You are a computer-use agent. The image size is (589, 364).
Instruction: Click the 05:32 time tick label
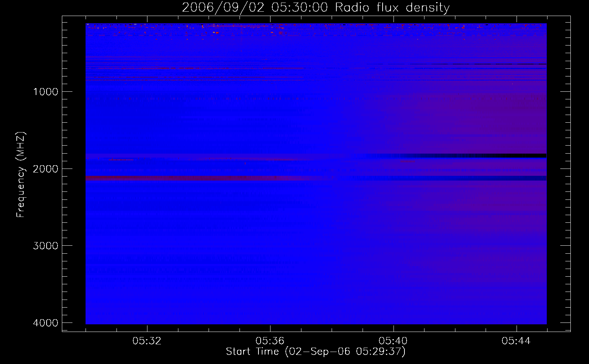pyautogui.click(x=147, y=341)
